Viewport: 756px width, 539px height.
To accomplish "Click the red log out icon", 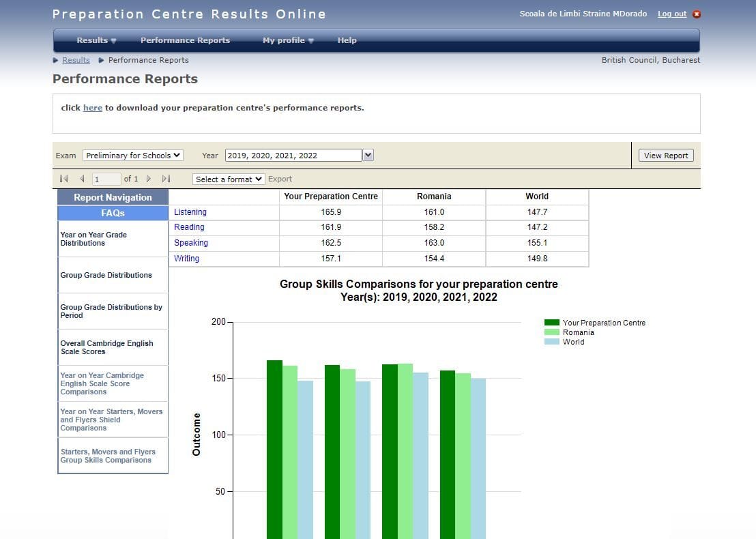I will [696, 14].
